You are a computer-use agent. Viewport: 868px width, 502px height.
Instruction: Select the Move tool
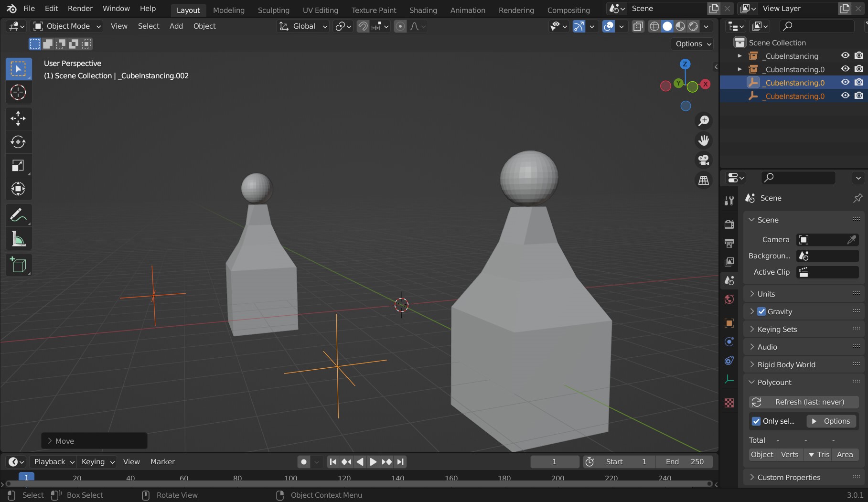click(18, 118)
